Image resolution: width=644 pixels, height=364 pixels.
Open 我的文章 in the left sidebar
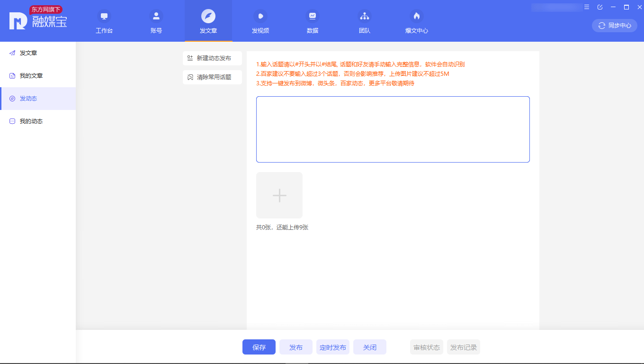(x=38, y=76)
